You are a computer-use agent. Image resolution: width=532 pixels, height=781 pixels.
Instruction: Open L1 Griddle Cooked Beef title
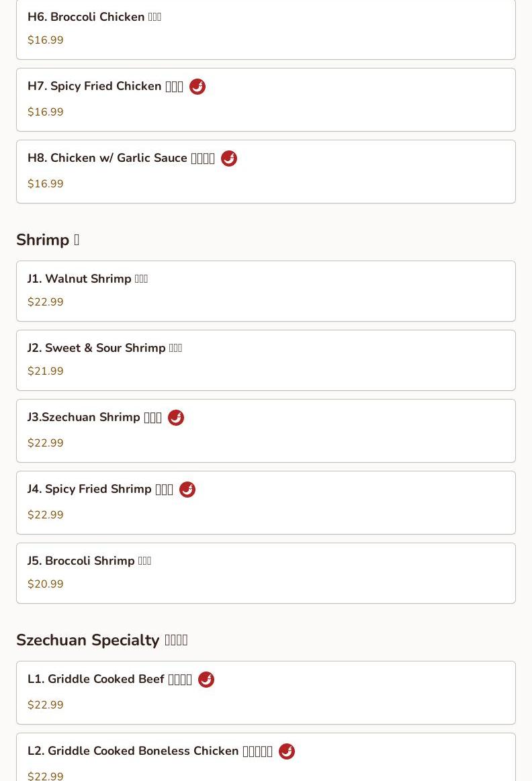(109, 680)
